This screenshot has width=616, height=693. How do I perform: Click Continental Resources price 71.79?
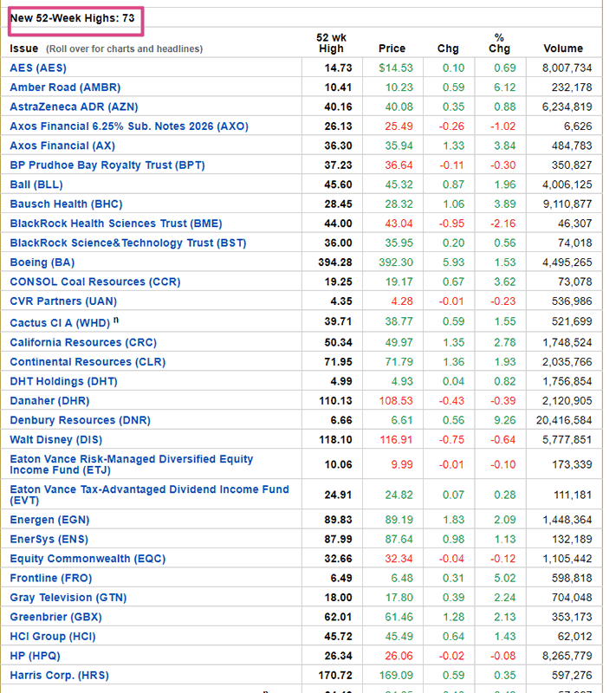tap(399, 362)
